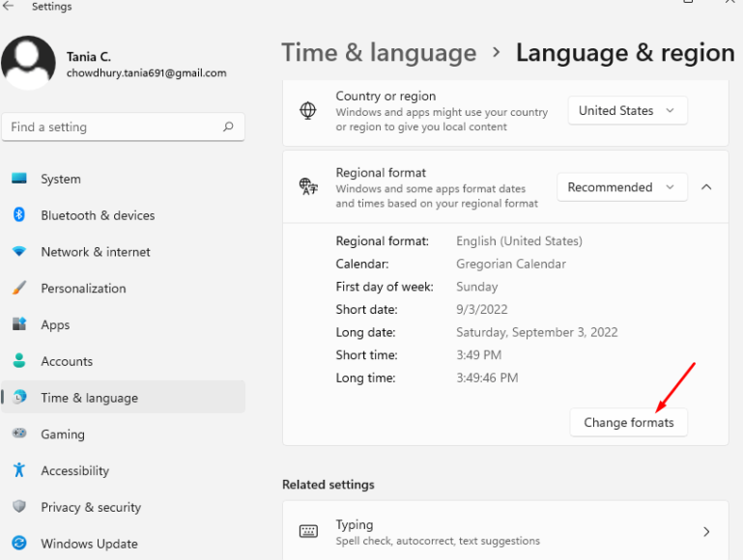Select Personalization in sidebar

click(x=124, y=289)
